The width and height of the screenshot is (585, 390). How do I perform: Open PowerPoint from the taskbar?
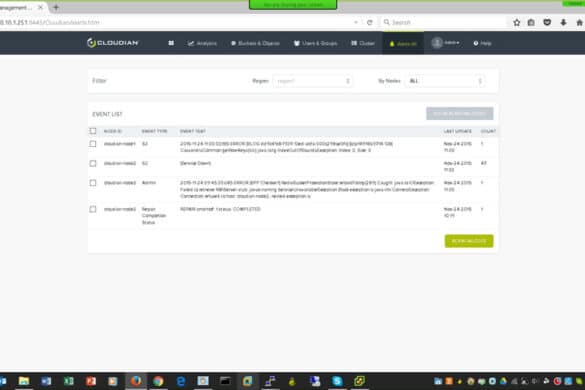click(x=91, y=381)
